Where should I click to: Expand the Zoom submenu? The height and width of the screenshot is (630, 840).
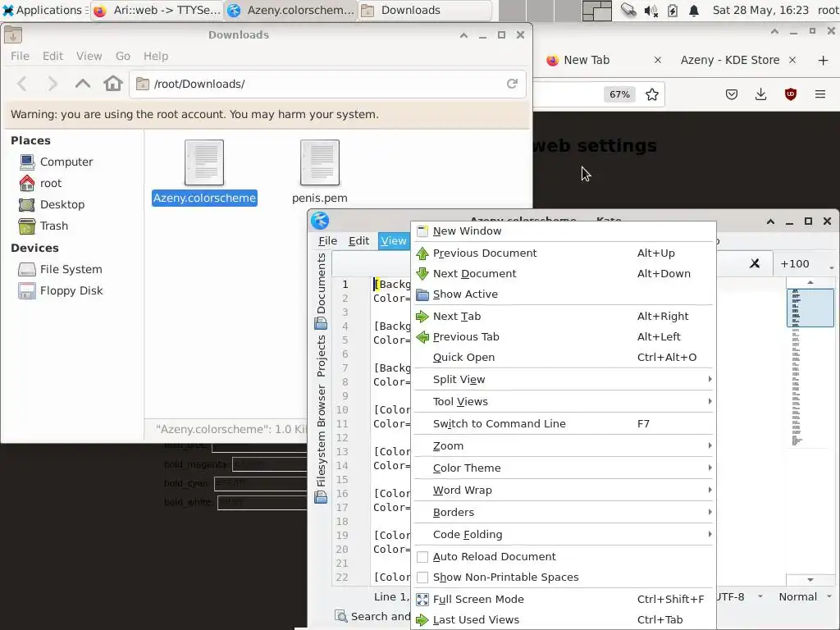coord(564,445)
